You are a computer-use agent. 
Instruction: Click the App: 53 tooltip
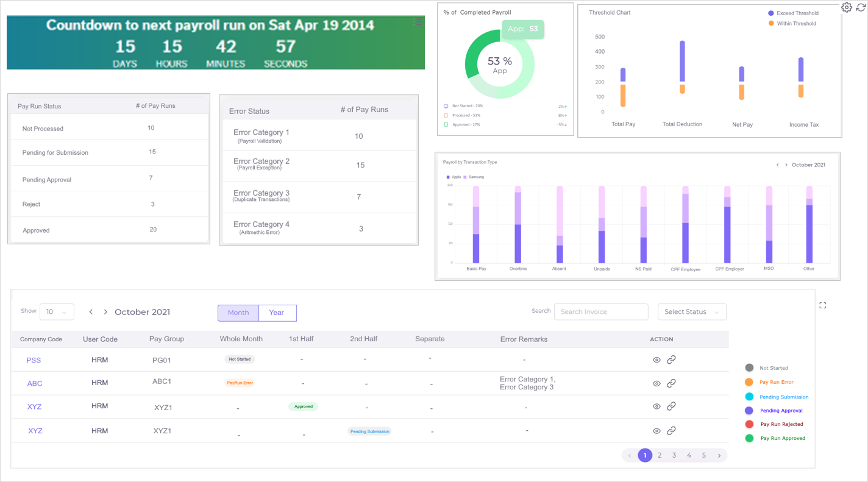coord(523,29)
